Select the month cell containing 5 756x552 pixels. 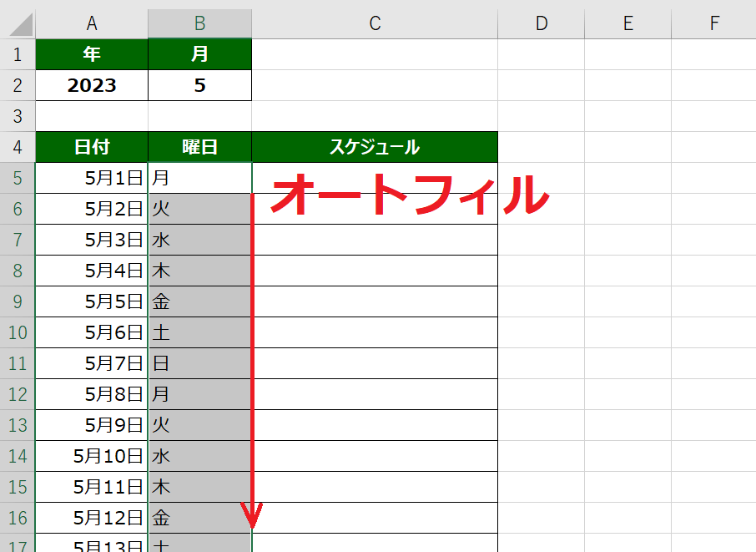199,86
